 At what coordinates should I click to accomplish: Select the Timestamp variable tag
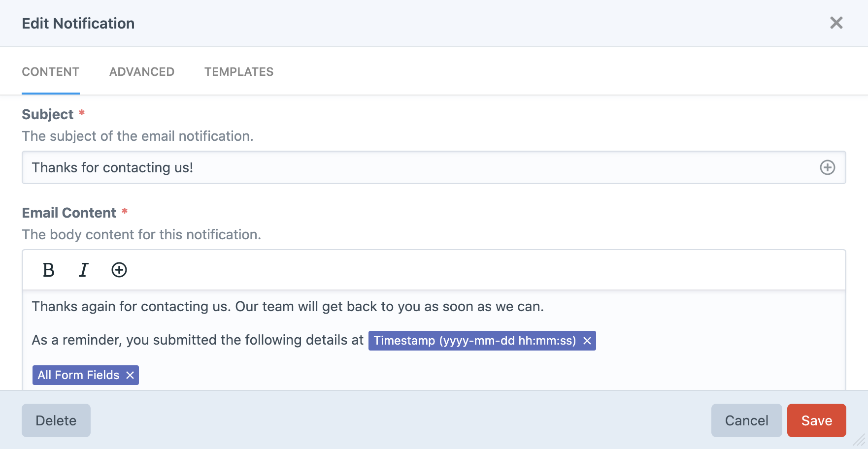point(474,341)
